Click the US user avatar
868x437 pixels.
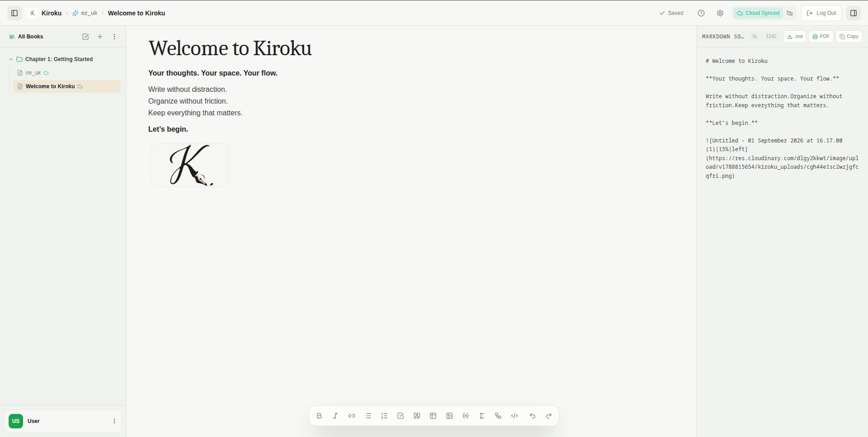coord(16,421)
